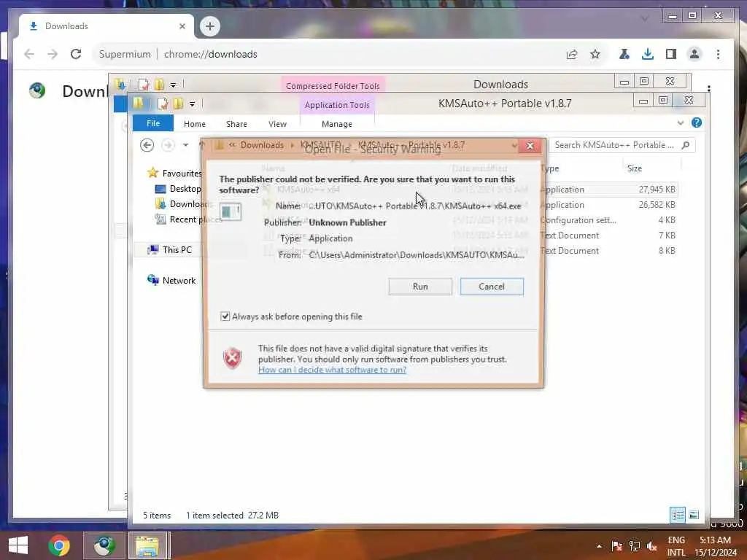Switch Explorer to large icons view
Image resolution: width=747 pixels, height=560 pixels.
[694, 515]
